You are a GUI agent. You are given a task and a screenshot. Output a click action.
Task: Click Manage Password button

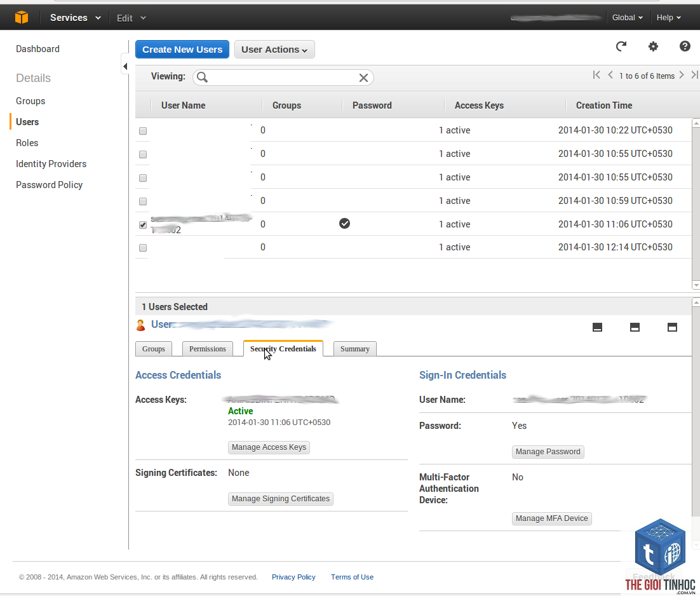point(548,452)
